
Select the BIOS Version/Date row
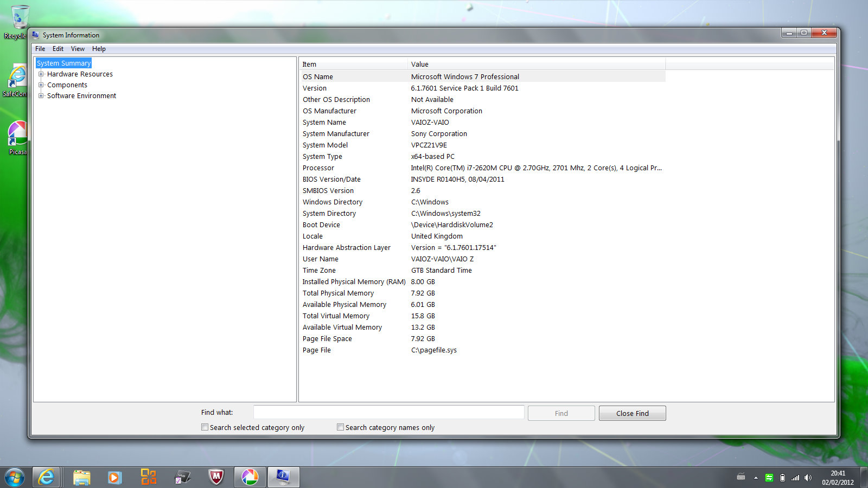coord(482,179)
